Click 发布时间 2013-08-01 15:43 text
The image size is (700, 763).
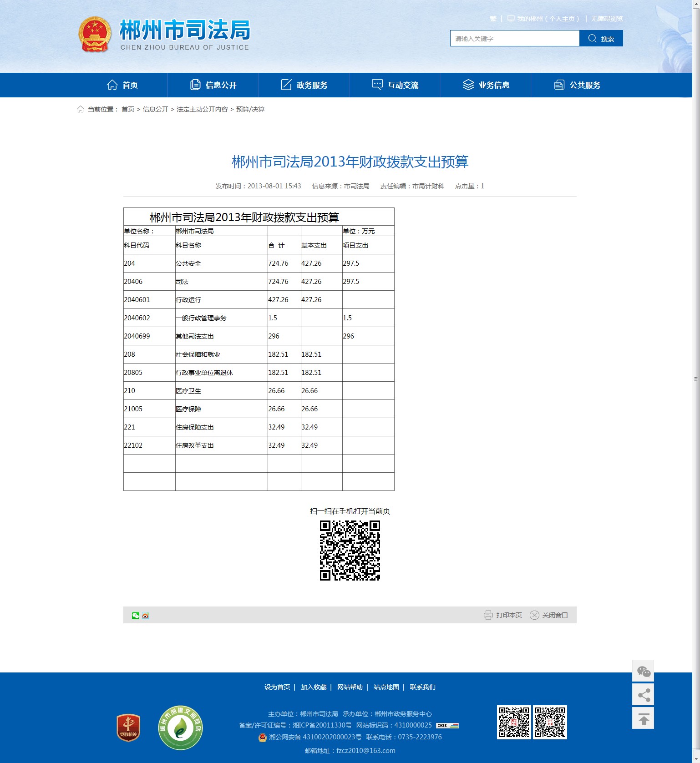[258, 186]
